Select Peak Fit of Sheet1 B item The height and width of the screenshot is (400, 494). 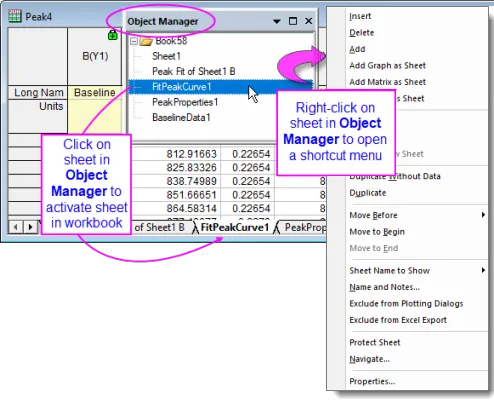point(194,71)
